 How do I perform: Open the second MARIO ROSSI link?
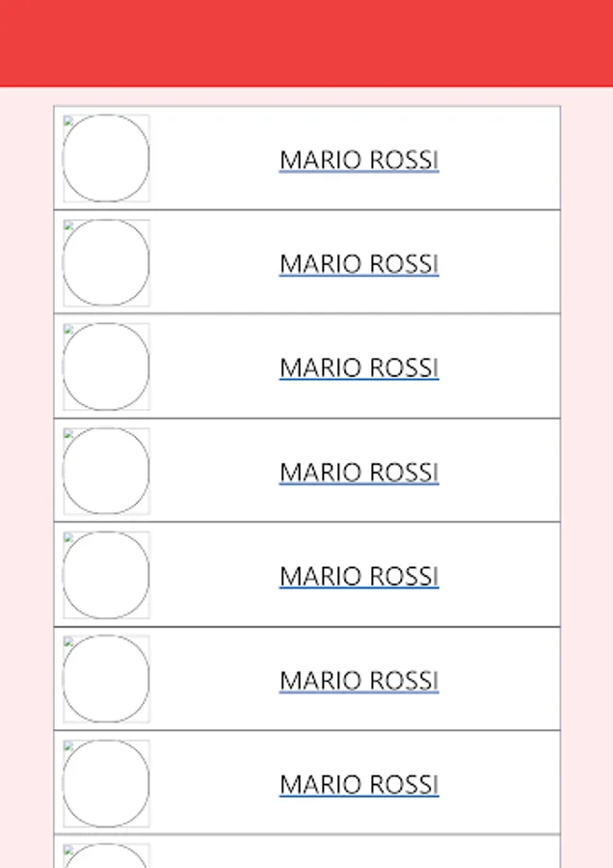(359, 263)
